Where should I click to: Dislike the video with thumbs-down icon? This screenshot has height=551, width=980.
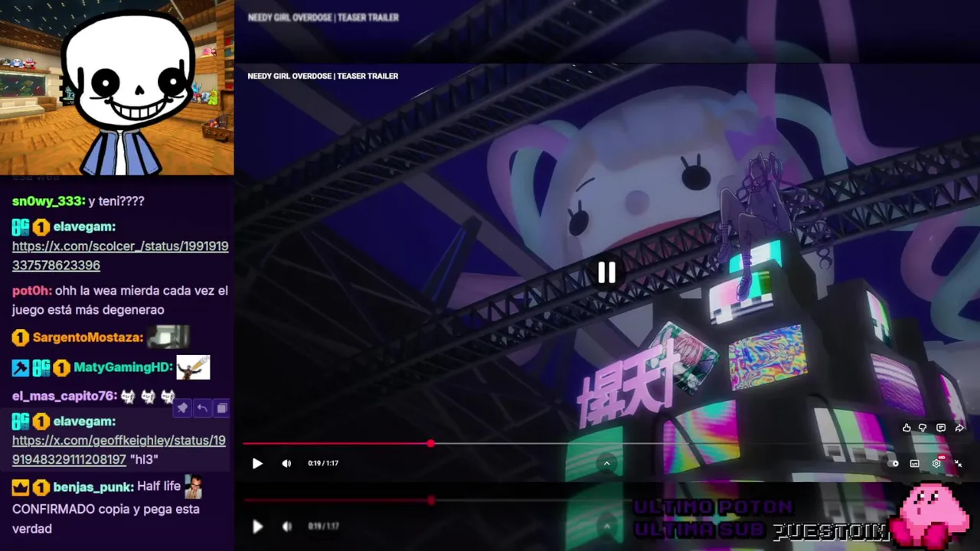tap(923, 428)
